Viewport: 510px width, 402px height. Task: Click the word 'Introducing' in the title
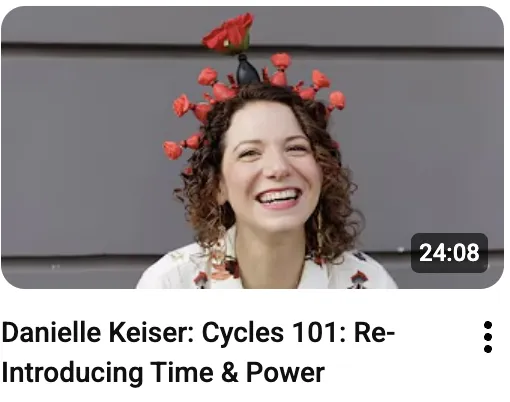click(x=73, y=372)
